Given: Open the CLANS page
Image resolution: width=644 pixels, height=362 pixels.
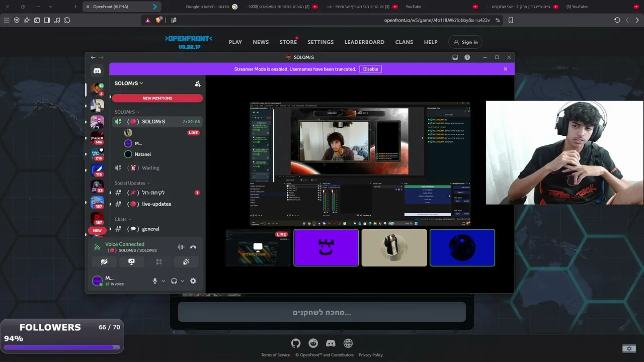Looking at the screenshot, I should [404, 42].
